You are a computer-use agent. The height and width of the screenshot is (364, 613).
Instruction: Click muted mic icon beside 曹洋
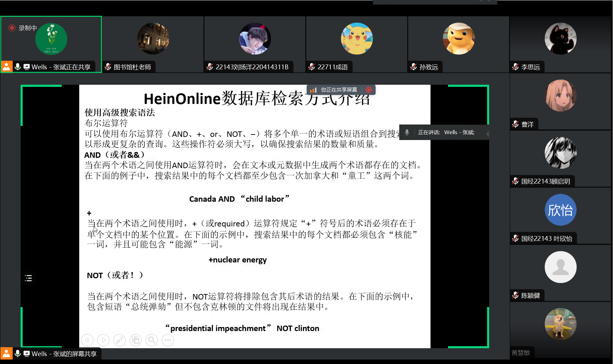pos(516,124)
